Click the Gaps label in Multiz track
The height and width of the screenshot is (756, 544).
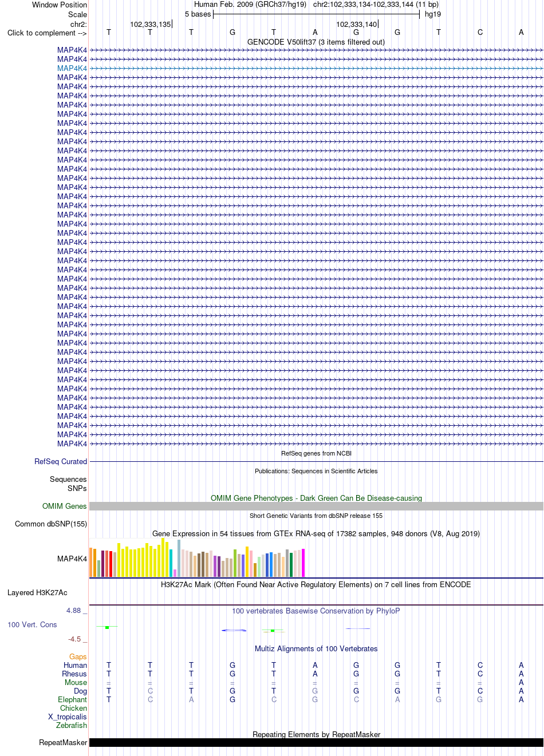pyautogui.click(x=78, y=656)
